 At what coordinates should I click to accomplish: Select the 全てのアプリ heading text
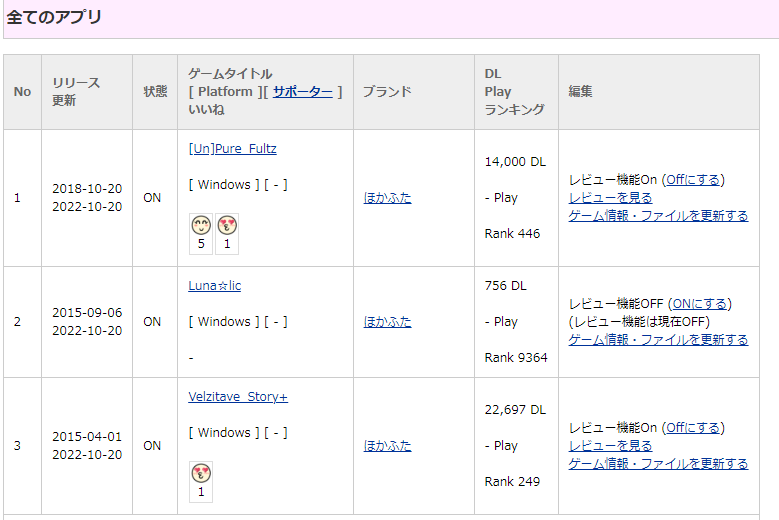pos(54,17)
